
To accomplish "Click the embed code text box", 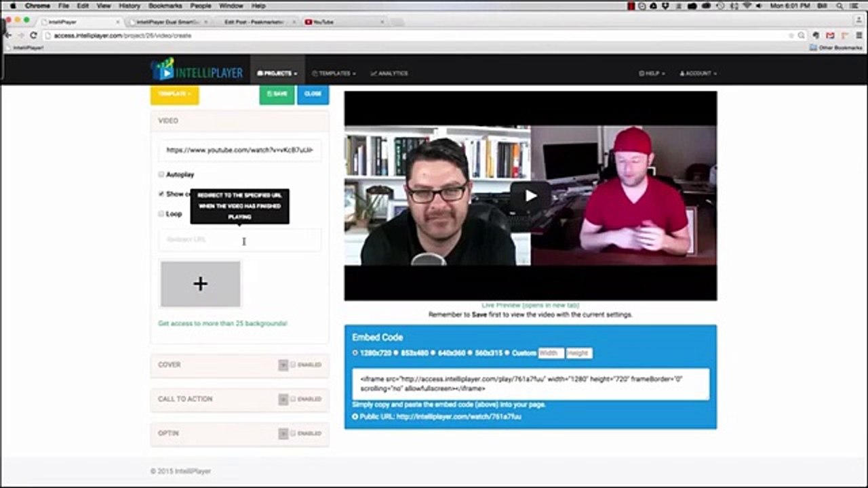I will click(x=530, y=384).
